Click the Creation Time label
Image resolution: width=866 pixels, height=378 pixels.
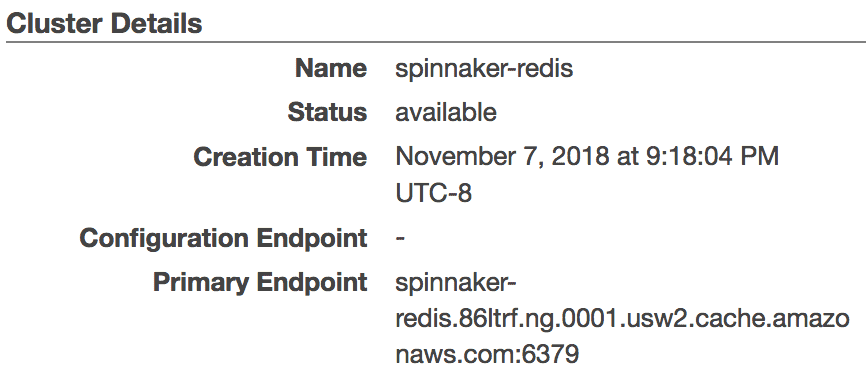[x=280, y=157]
